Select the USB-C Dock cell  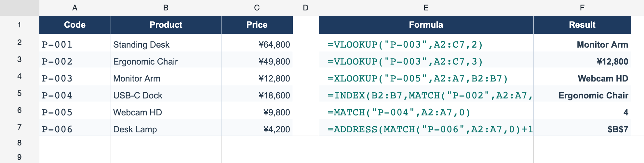tap(166, 94)
